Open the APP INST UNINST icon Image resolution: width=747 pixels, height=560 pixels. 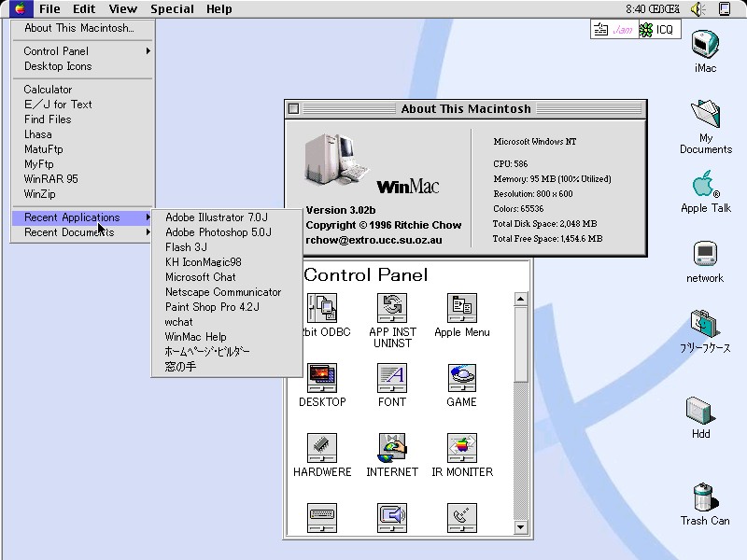pos(392,308)
